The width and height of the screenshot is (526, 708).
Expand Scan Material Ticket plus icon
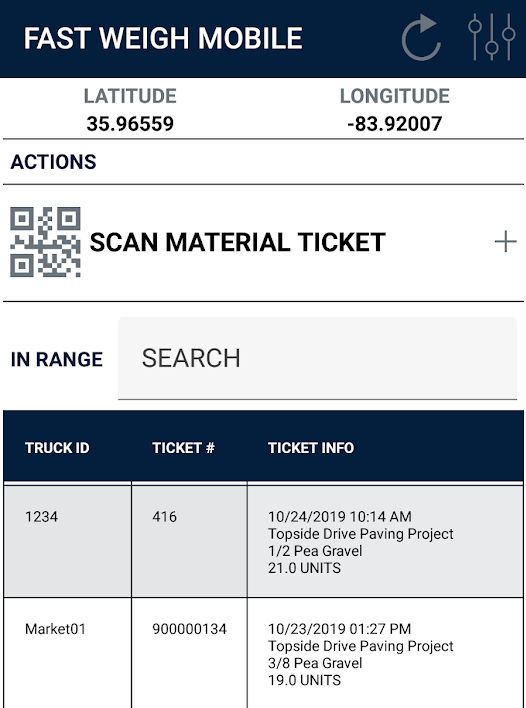505,242
